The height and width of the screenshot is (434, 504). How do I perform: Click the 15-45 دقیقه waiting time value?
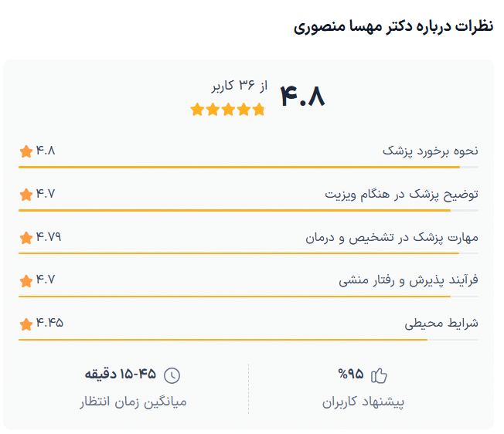pyautogui.click(x=120, y=375)
